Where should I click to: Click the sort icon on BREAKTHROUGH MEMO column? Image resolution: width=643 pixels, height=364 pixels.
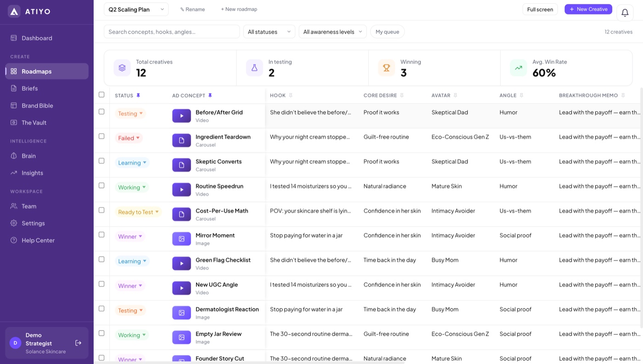pos(623,95)
